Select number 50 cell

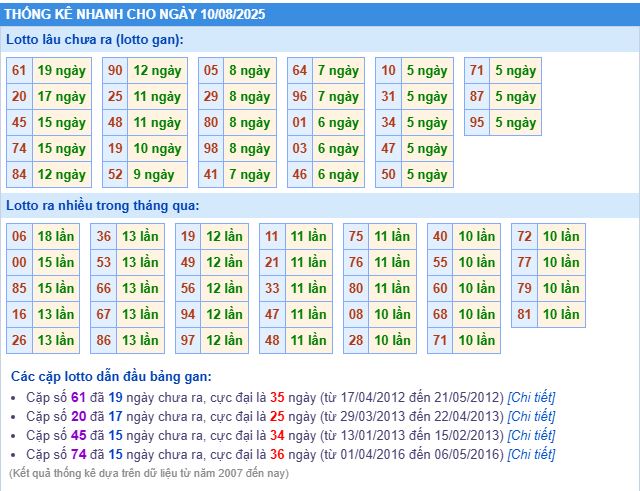pyautogui.click(x=389, y=175)
